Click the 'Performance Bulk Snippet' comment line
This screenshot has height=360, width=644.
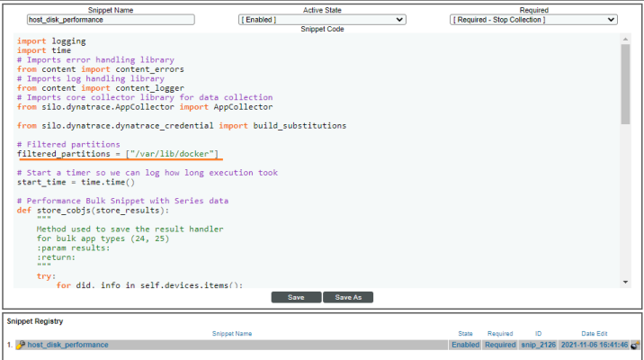122,201
